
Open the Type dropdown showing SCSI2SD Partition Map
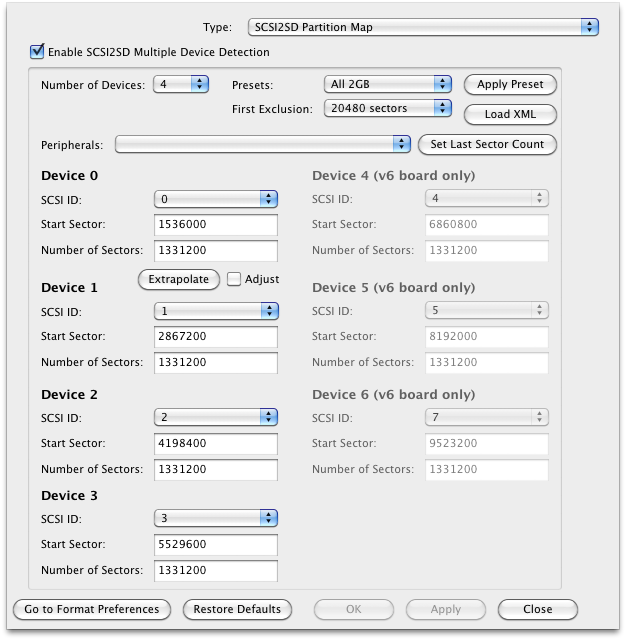coord(423,27)
